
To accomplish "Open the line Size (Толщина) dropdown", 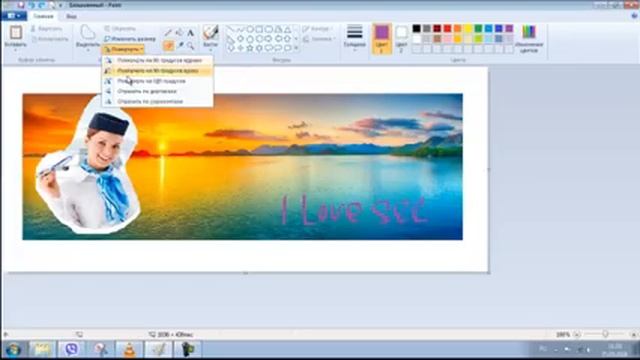I will [354, 39].
